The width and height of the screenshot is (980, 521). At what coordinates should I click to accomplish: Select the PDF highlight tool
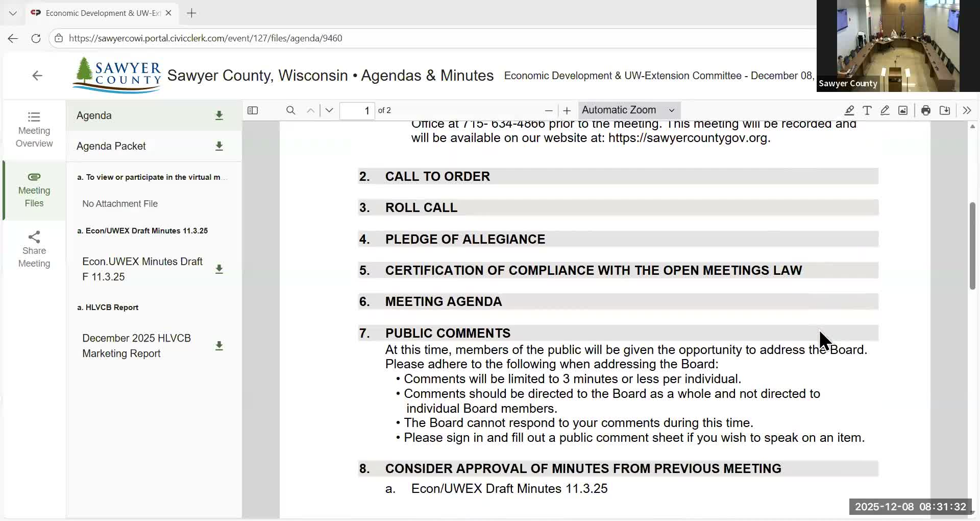click(849, 110)
